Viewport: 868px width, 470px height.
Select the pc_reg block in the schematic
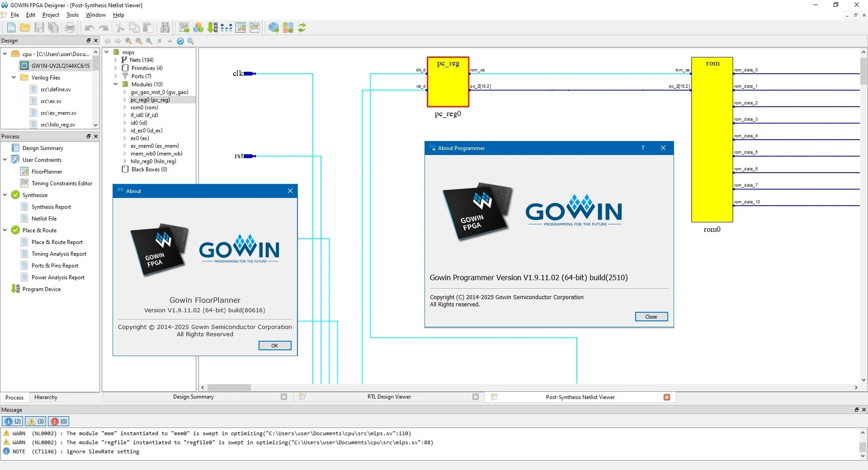448,82
